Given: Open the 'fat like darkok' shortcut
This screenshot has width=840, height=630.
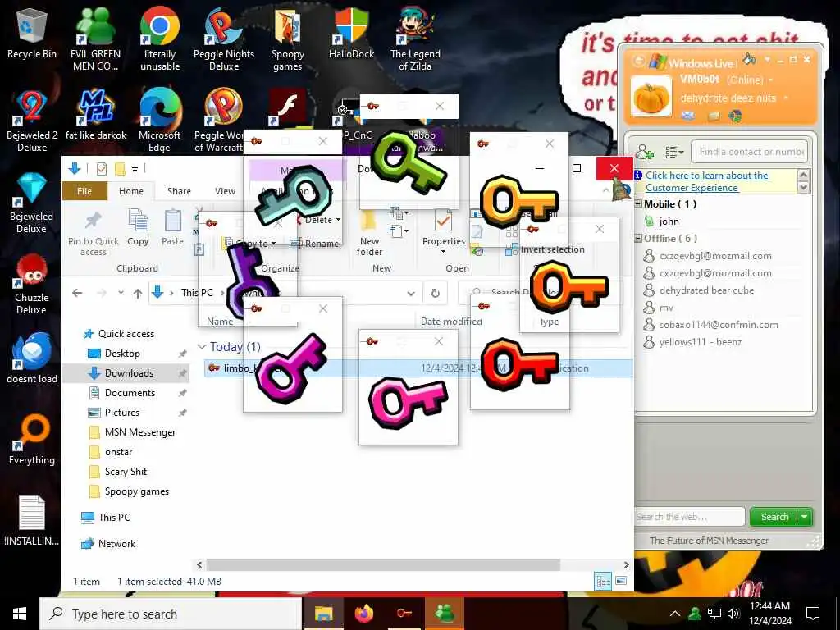Looking at the screenshot, I should coord(96,115).
